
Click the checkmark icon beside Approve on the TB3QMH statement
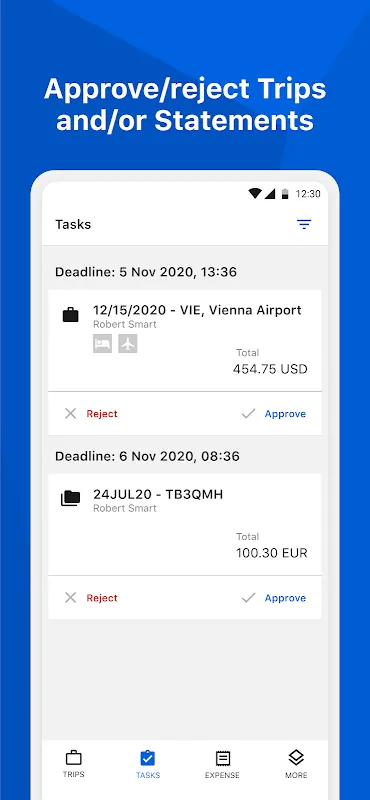249,598
